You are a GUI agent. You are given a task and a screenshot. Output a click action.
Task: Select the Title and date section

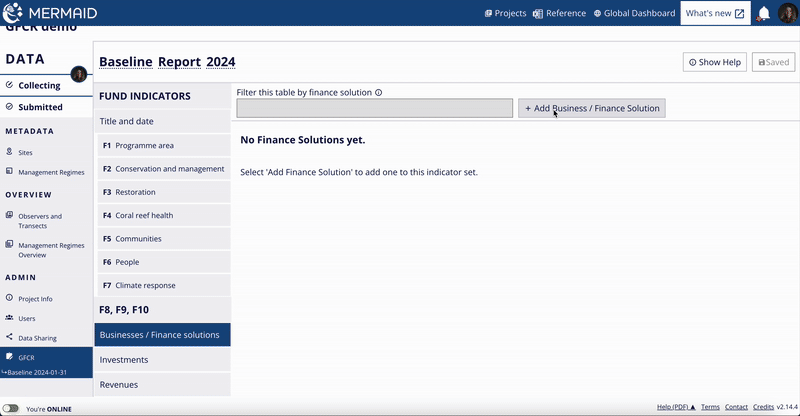click(x=162, y=121)
